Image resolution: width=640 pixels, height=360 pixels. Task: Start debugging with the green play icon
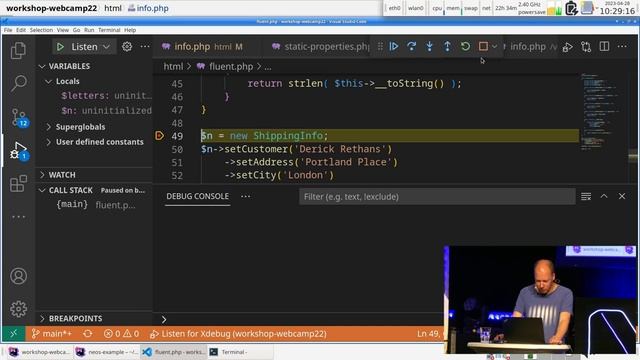60,47
